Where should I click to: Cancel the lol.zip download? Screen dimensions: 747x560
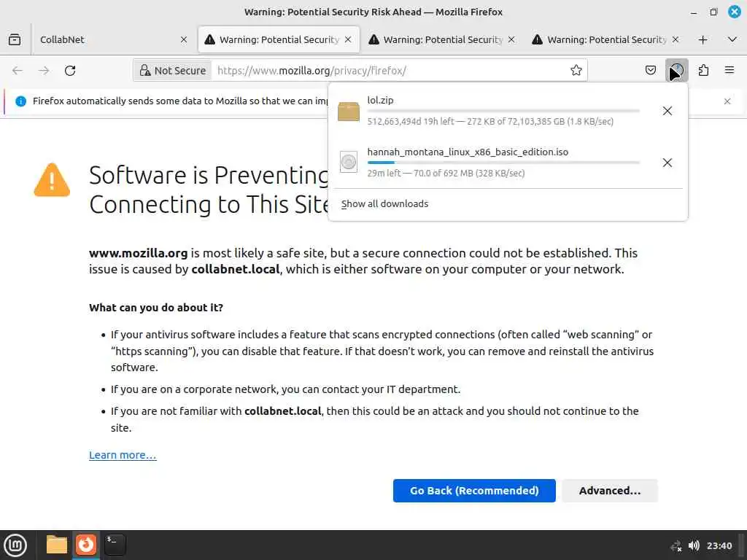[x=667, y=111]
